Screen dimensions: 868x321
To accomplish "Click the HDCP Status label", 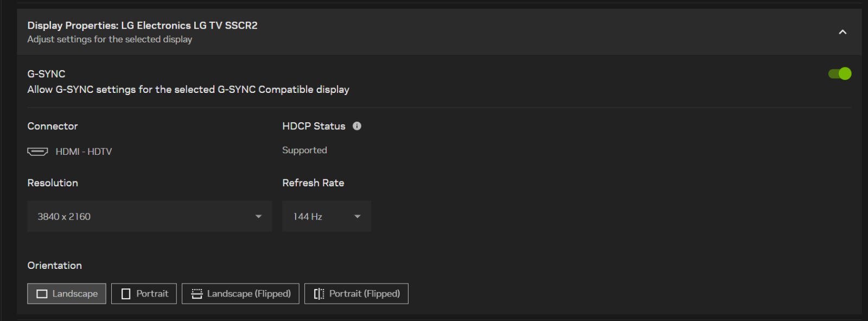I will point(314,126).
